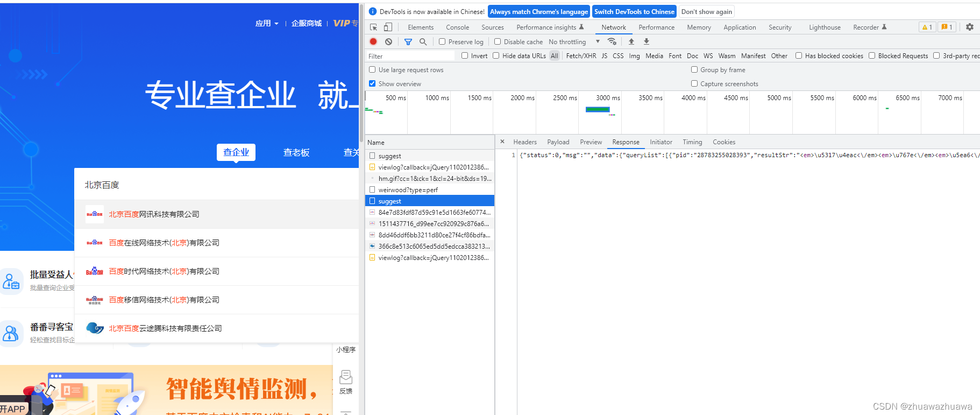The height and width of the screenshot is (415, 980).
Task: Toggle the network filter funnel icon
Action: coord(408,41)
